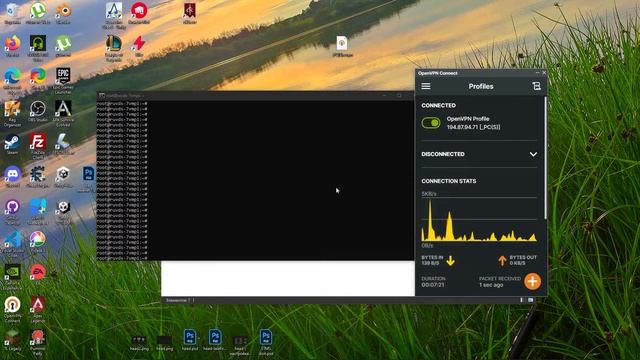Viewport: 640px width, 360px height.
Task: Launch Epic Games Launcher shortcut
Action: (63, 80)
